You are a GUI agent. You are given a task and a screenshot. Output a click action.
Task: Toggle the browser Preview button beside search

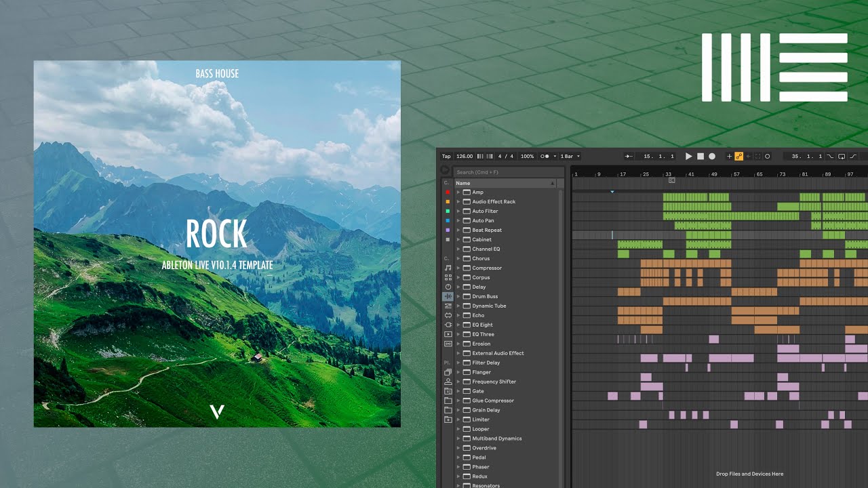[445, 170]
